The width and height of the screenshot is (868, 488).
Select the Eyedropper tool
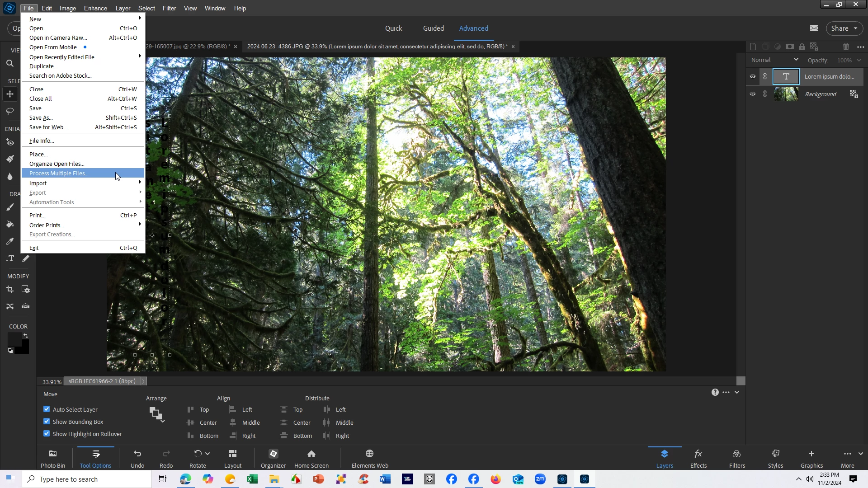click(10, 241)
